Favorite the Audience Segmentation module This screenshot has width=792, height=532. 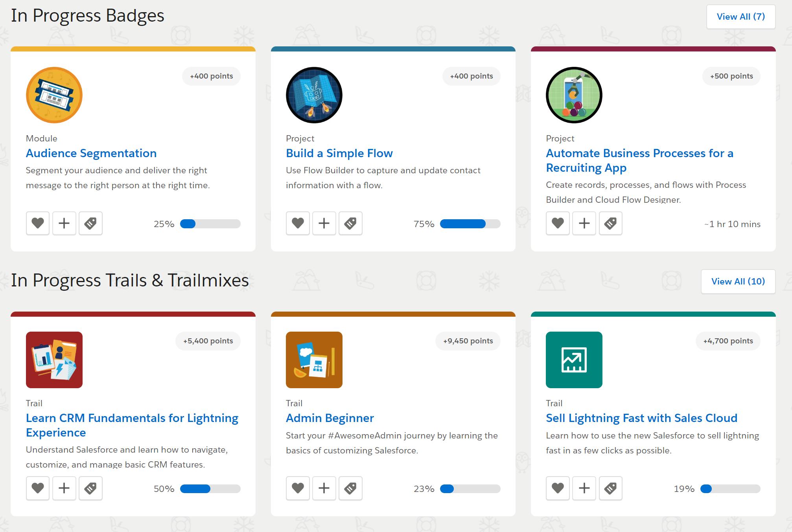coord(38,224)
